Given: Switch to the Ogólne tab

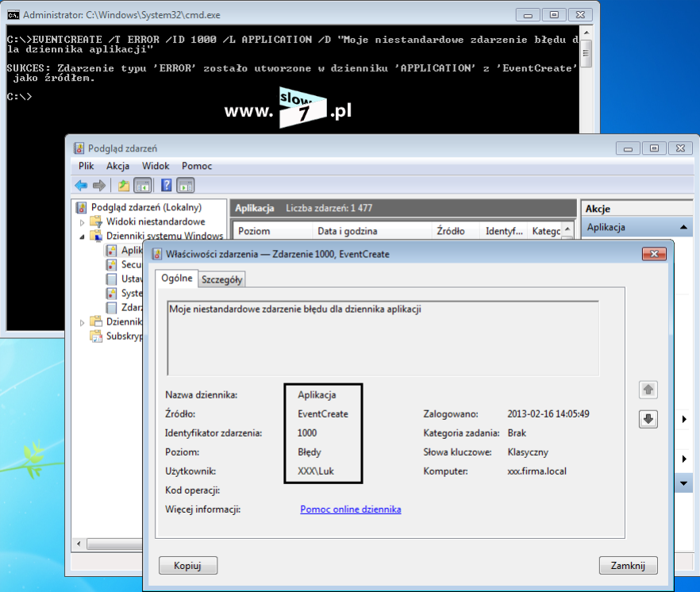Looking at the screenshot, I should 177,278.
